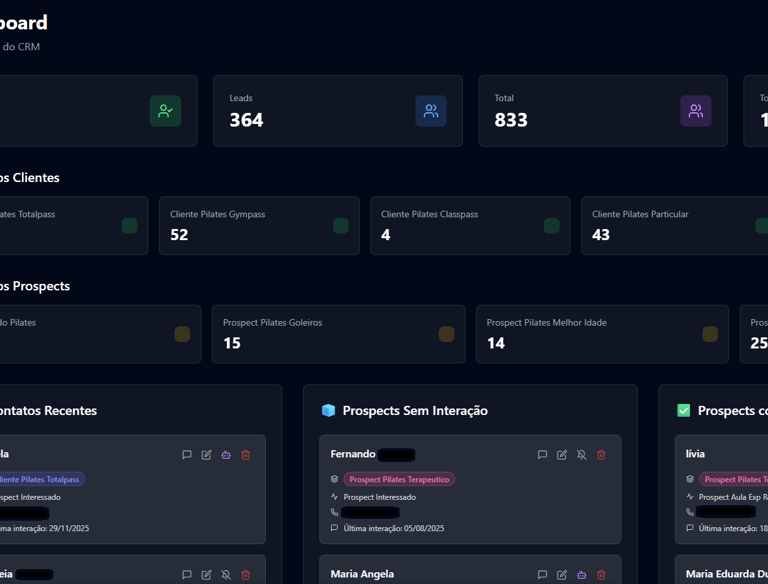Click the 'do CRM' subtitle text
Screen dimensions: 768x584
[x=21, y=47]
